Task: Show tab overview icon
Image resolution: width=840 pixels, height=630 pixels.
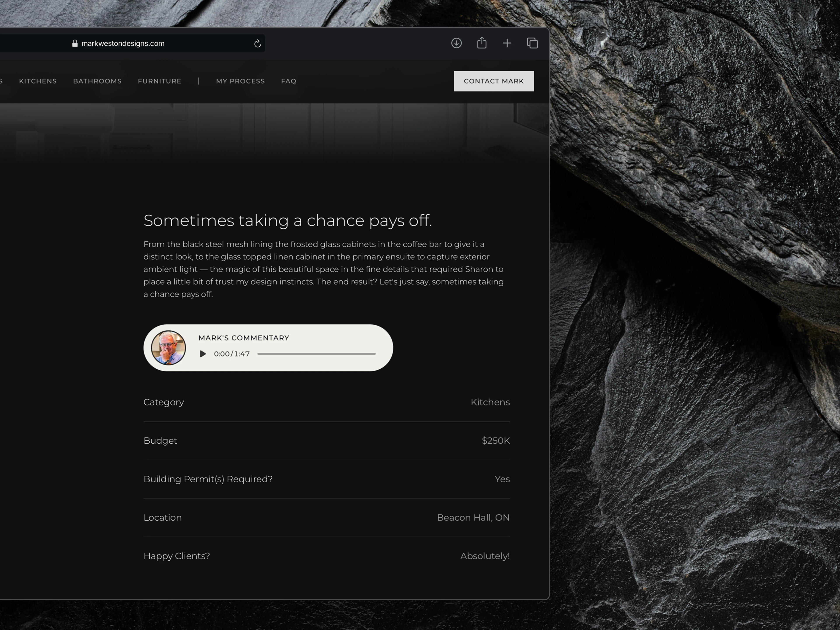Action: coord(532,43)
